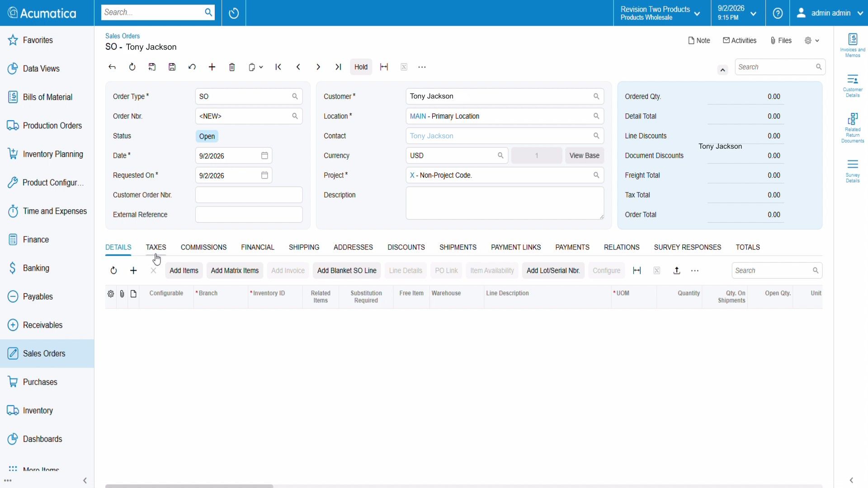The height and width of the screenshot is (488, 868).
Task: Refresh the details grid
Action: click(113, 271)
